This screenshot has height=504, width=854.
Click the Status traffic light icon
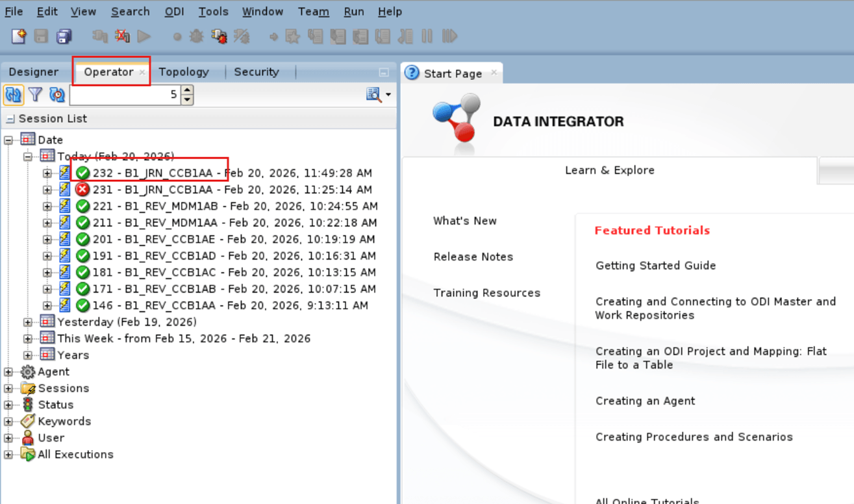point(28,405)
